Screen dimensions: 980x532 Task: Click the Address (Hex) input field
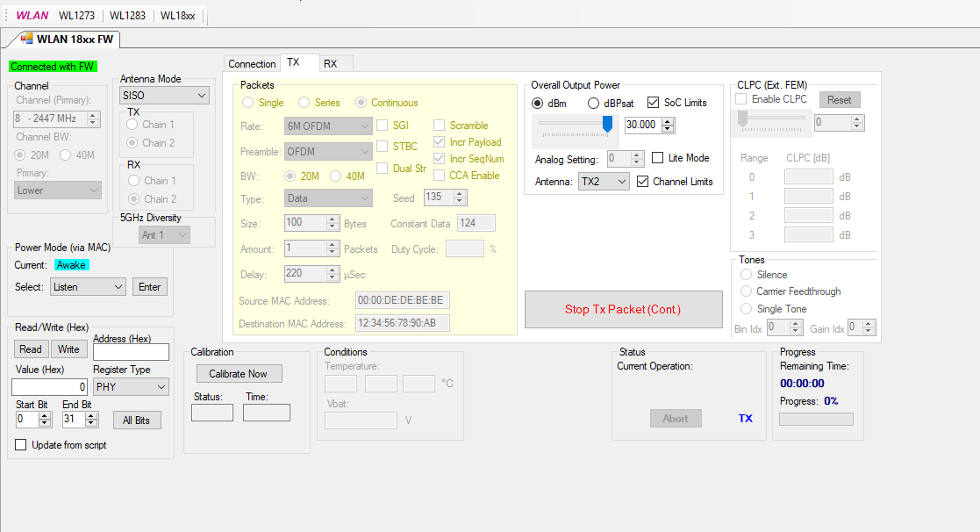pyautogui.click(x=131, y=353)
